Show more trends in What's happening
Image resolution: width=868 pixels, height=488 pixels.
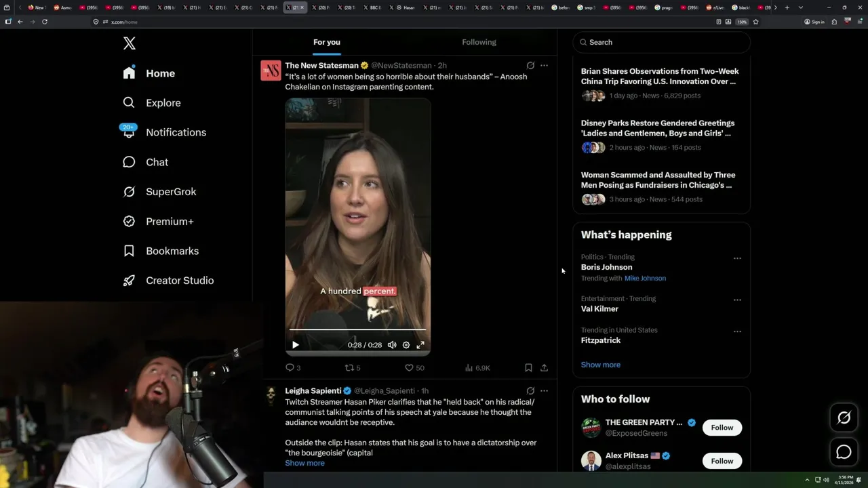coord(601,365)
